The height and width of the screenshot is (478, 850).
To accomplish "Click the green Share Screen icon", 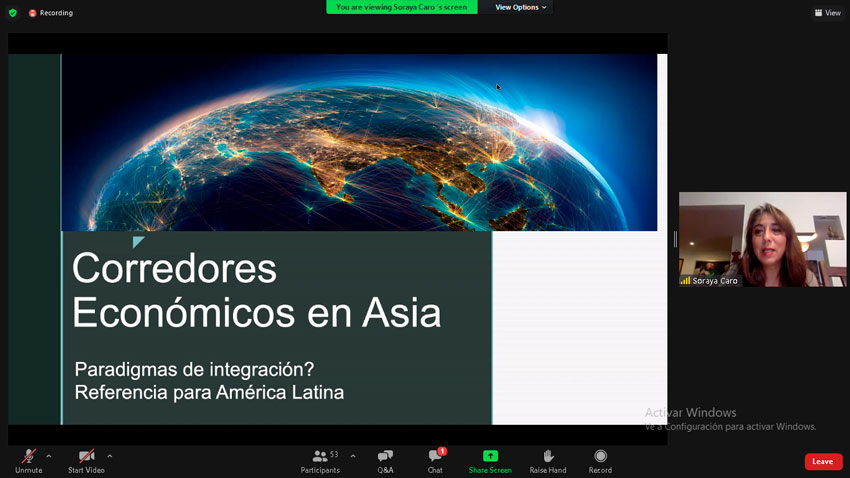I will pos(490,456).
